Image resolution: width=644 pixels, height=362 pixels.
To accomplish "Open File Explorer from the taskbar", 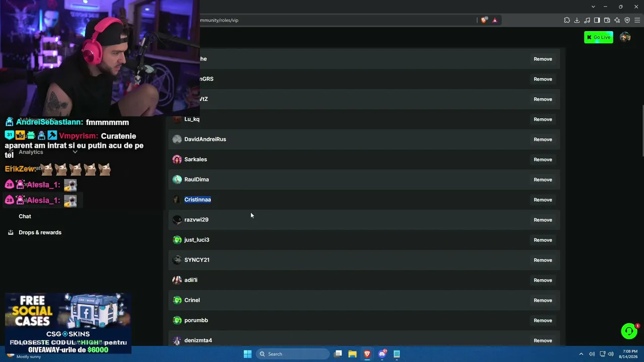I will pyautogui.click(x=353, y=354).
